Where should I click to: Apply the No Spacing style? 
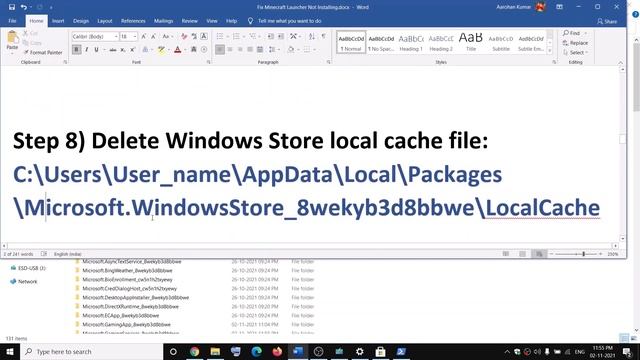tap(381, 42)
